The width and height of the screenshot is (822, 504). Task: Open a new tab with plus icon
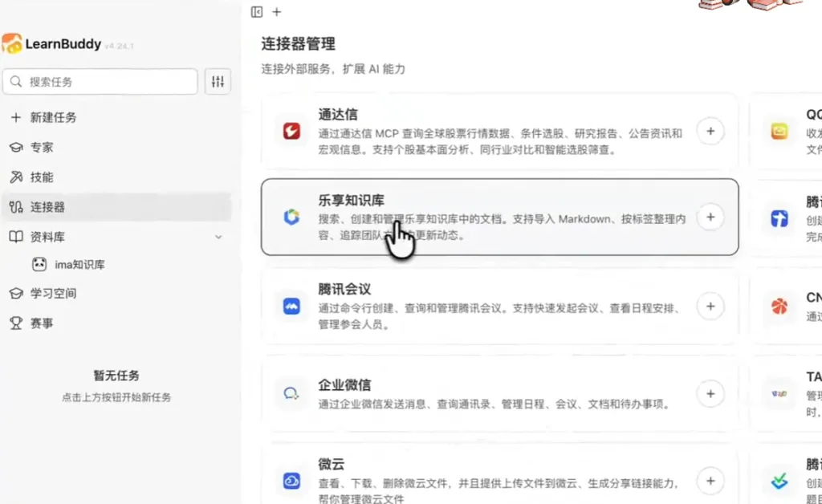coord(277,11)
